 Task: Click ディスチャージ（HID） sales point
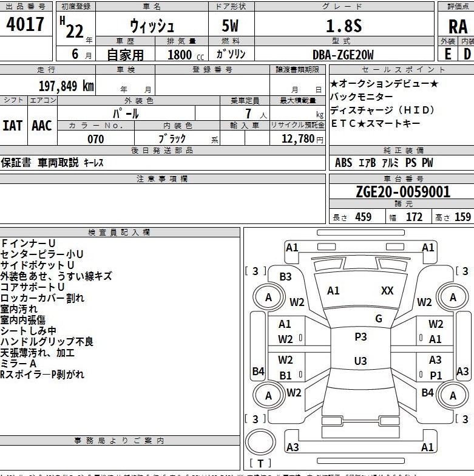382,110
